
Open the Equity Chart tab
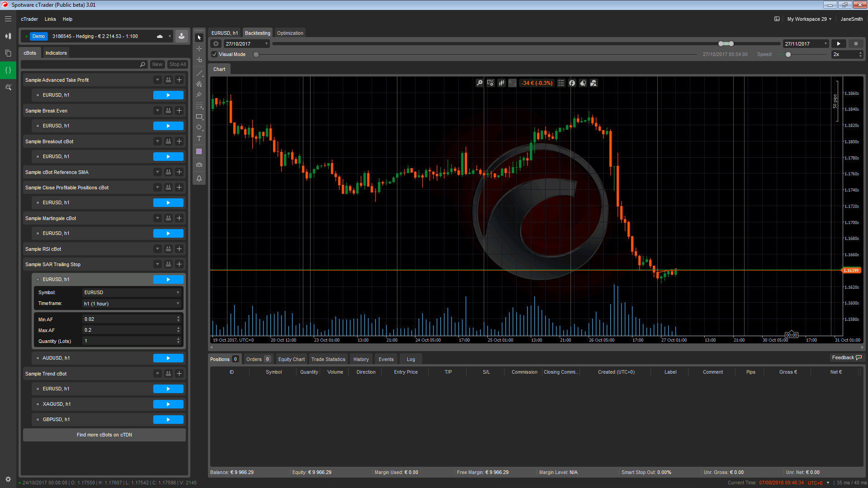pyautogui.click(x=292, y=359)
